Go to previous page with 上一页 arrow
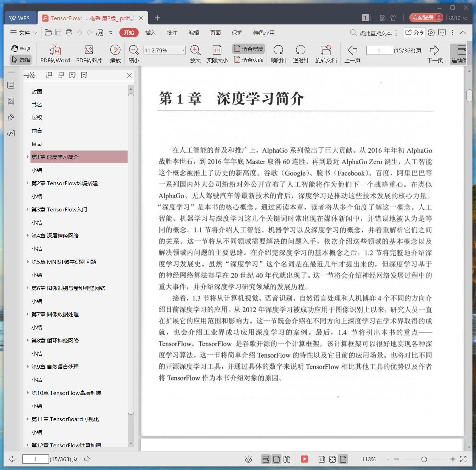476x470 pixels. click(352, 54)
